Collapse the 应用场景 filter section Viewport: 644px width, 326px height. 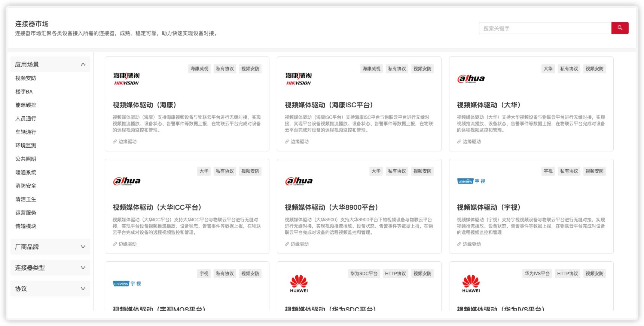click(83, 65)
